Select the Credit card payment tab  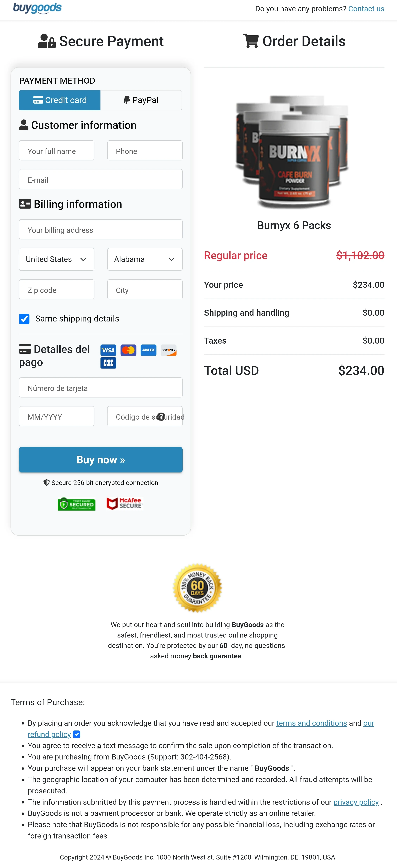[60, 100]
